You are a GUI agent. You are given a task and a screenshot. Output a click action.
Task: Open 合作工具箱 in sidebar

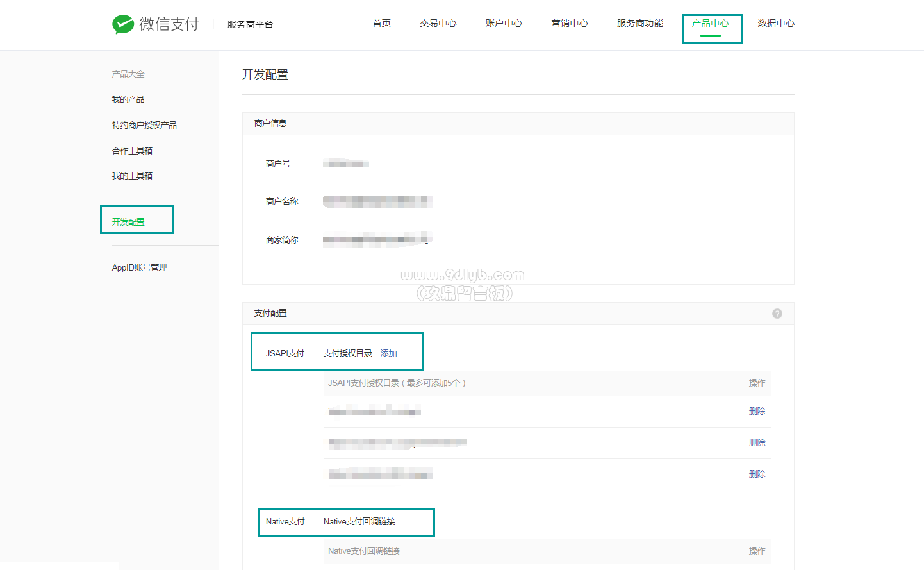[132, 151]
